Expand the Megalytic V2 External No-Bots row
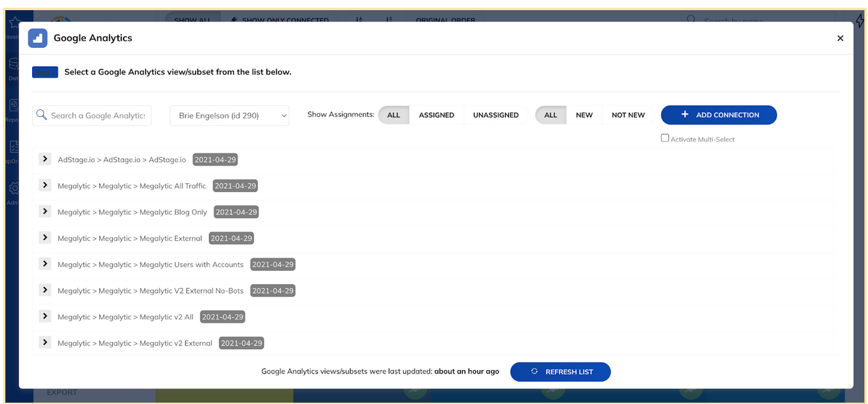This screenshot has height=404, width=868. [45, 290]
